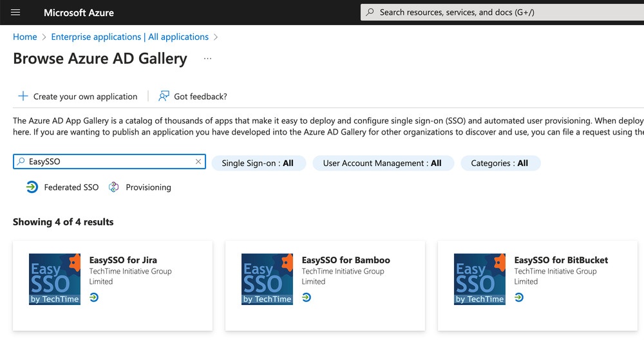Click the Got feedback person icon
The image size is (644, 352).
pos(164,96)
